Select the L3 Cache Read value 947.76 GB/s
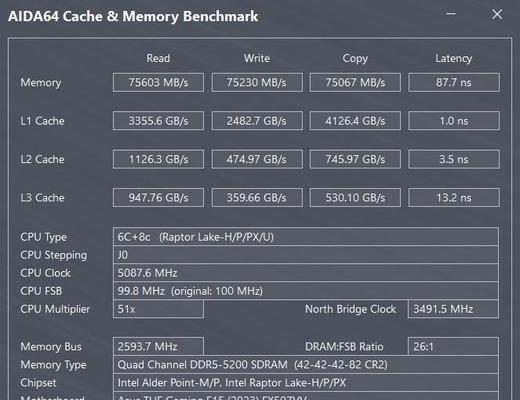The height and width of the screenshot is (400, 520). [x=158, y=198]
